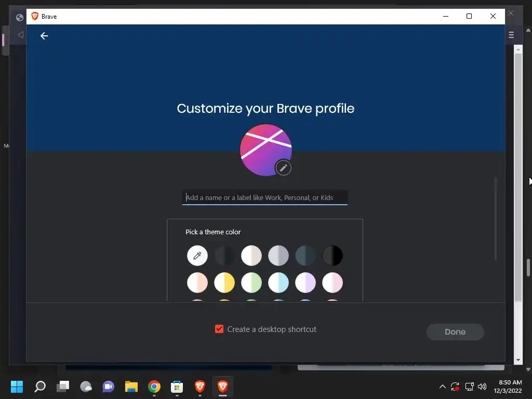The height and width of the screenshot is (399, 532).
Task: Minimize the Brave profile window
Action: click(x=445, y=16)
